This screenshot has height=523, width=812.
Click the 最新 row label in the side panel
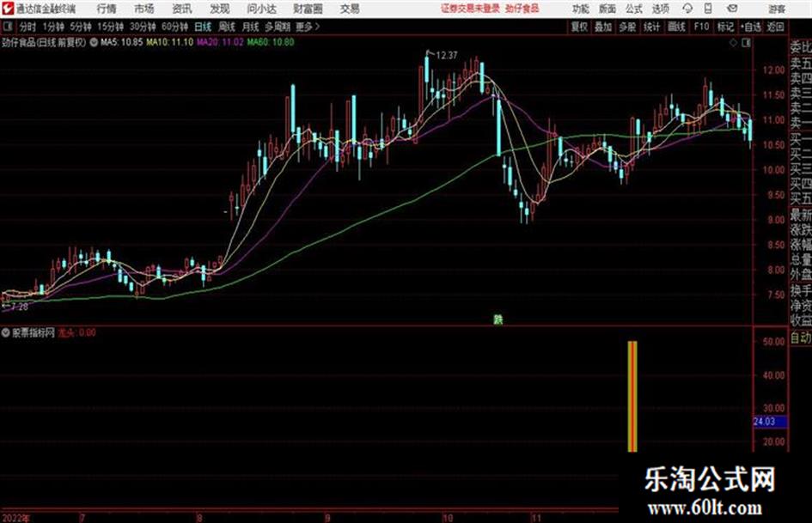click(x=801, y=215)
